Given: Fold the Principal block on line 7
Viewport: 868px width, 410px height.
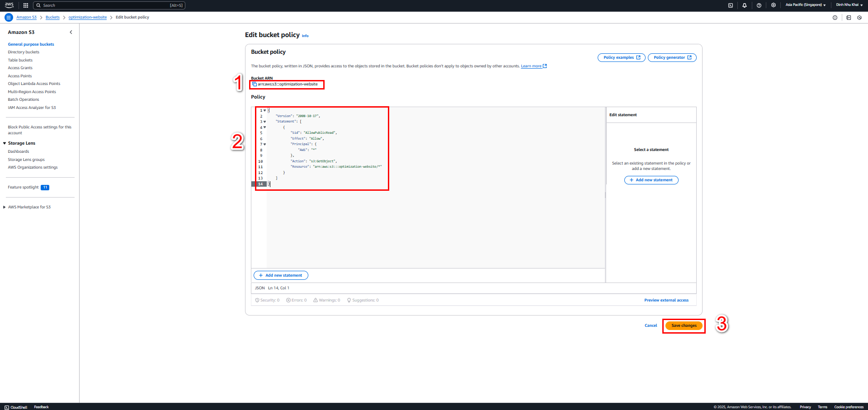Looking at the screenshot, I should (264, 144).
